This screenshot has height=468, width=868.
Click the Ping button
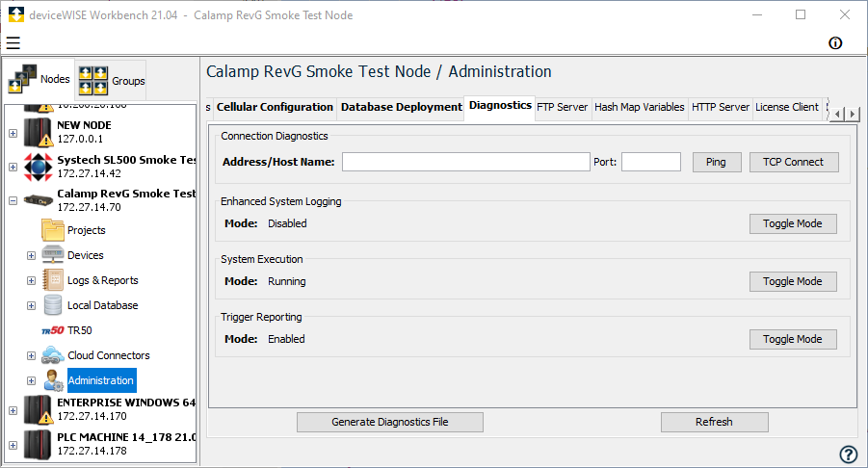pos(717,162)
